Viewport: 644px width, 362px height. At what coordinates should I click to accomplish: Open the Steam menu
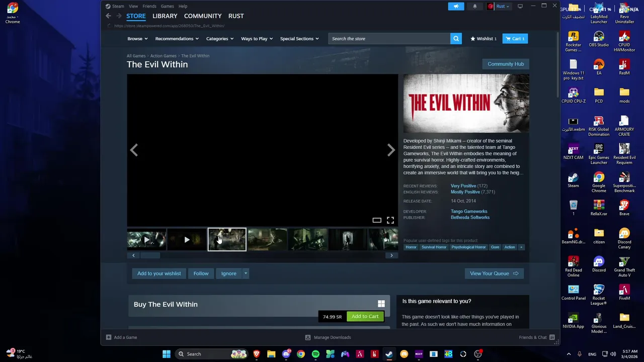(x=115, y=6)
